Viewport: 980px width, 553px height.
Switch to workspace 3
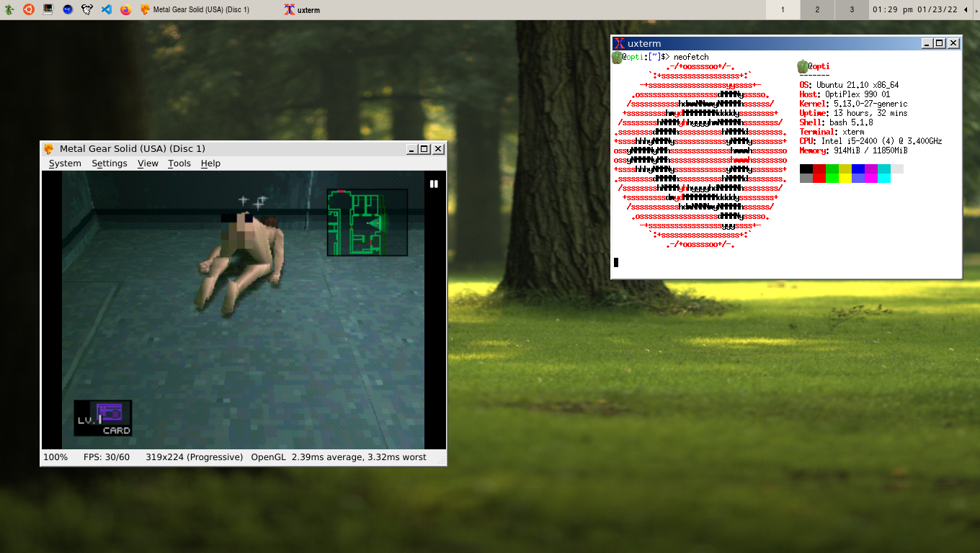tap(852, 9)
